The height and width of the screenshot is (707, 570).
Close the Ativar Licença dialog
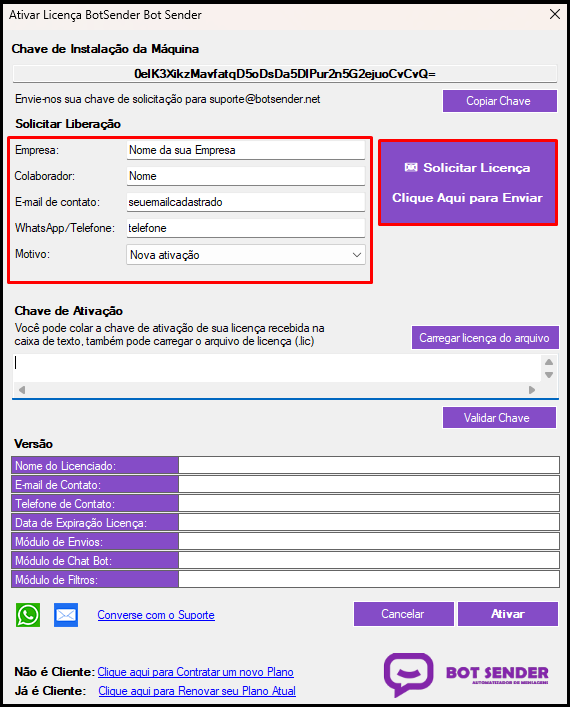tap(555, 14)
